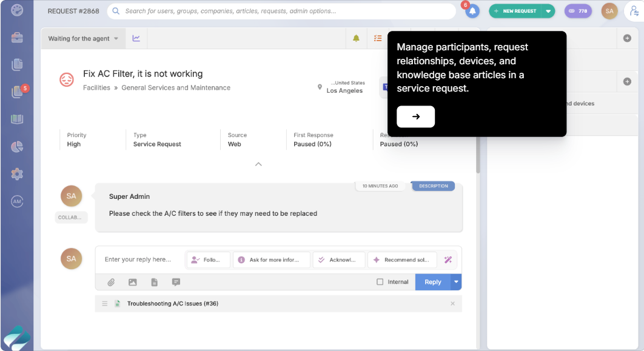Open the settings gear in sidebar

point(17,174)
